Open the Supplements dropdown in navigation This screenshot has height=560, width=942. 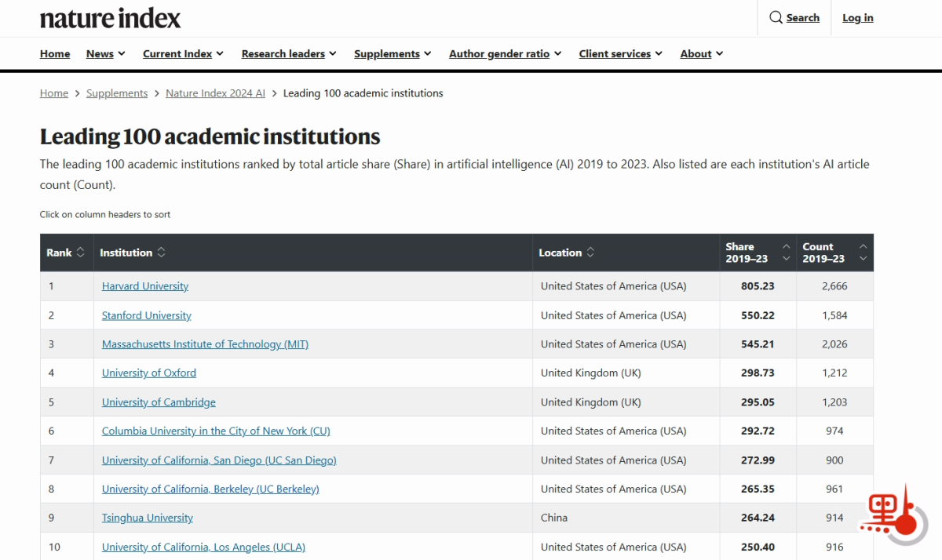tap(392, 54)
